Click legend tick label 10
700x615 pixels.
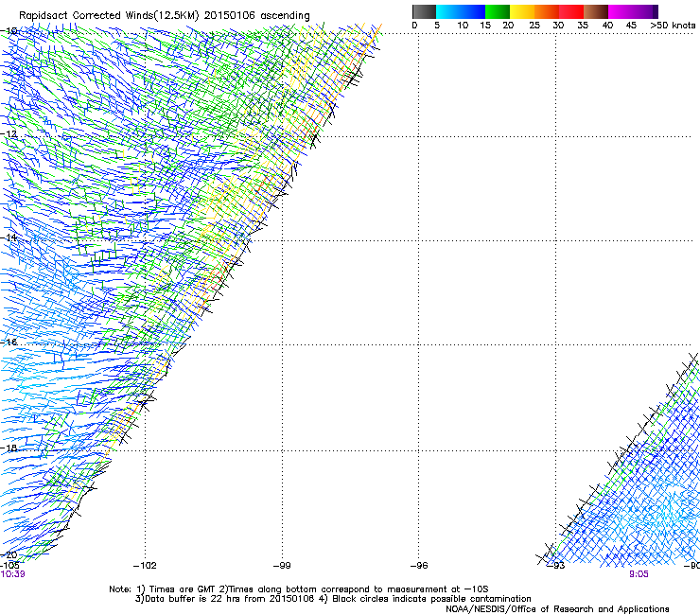tap(463, 26)
